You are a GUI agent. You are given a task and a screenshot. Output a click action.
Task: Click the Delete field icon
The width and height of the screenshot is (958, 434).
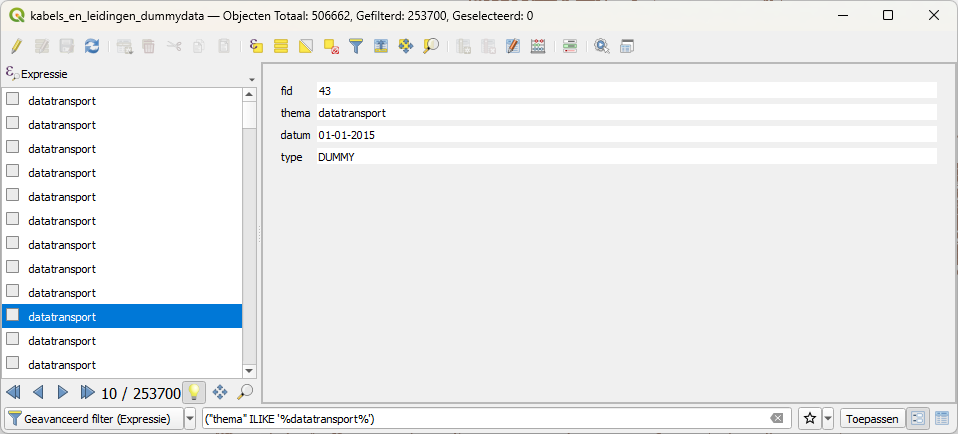coord(488,46)
